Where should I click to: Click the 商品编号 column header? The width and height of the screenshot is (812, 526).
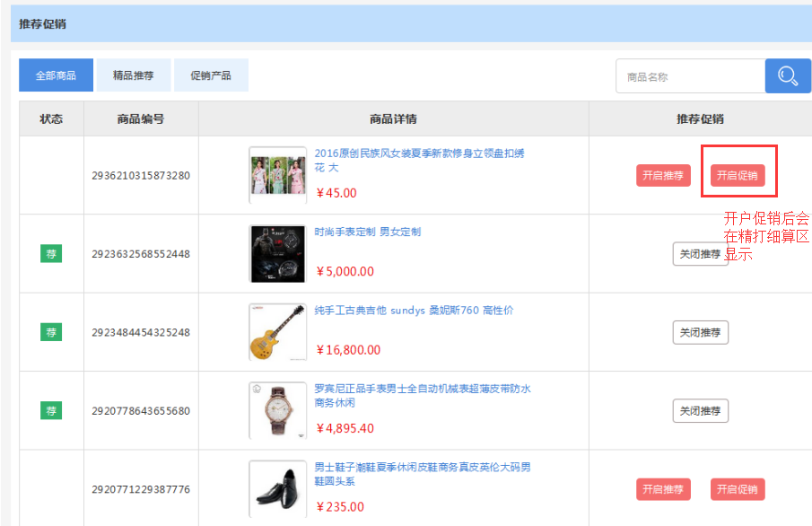pyautogui.click(x=141, y=118)
